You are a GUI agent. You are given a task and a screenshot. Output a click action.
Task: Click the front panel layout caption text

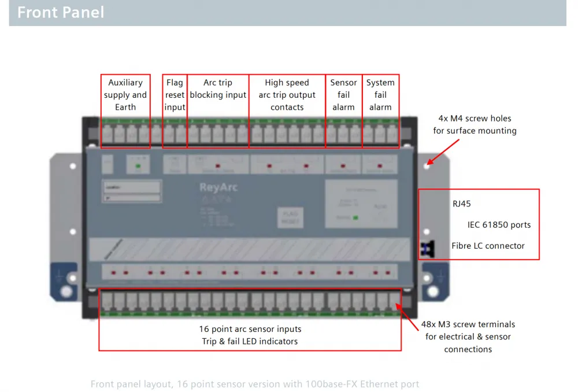click(255, 384)
